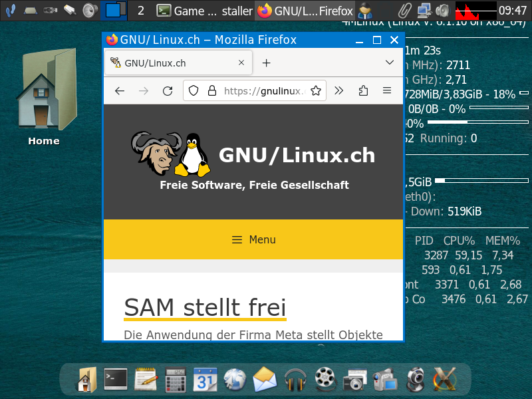Open photo camera screenshot tool in dock
Screen dimensions: 532x399
coord(355,380)
